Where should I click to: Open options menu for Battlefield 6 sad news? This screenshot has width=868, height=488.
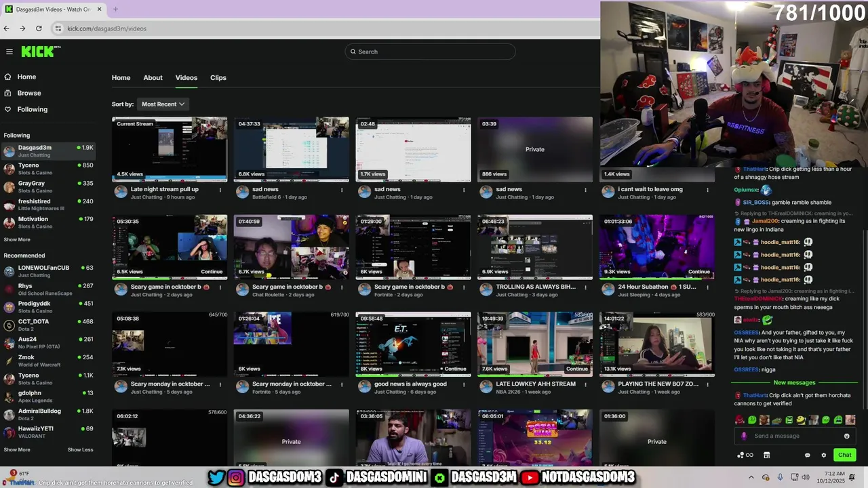(342, 190)
